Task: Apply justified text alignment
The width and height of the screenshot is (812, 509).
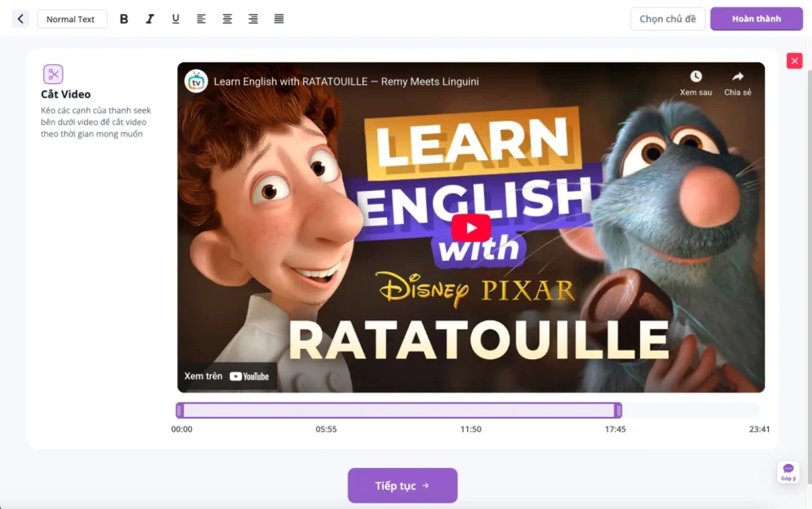Action: [278, 18]
